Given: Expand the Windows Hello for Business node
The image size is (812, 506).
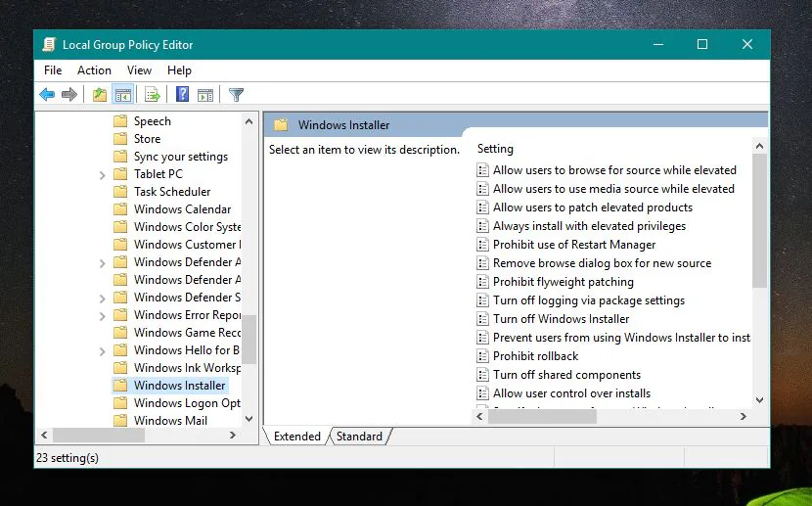Looking at the screenshot, I should (x=102, y=351).
